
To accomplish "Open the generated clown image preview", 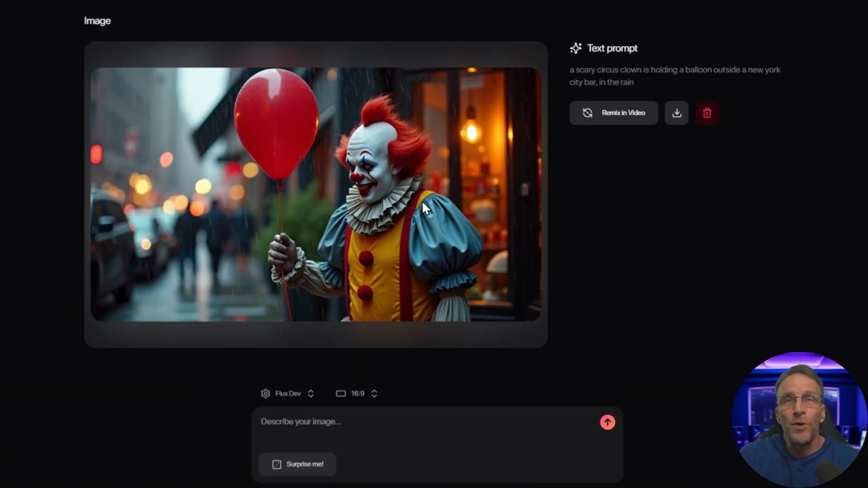I will (316, 194).
